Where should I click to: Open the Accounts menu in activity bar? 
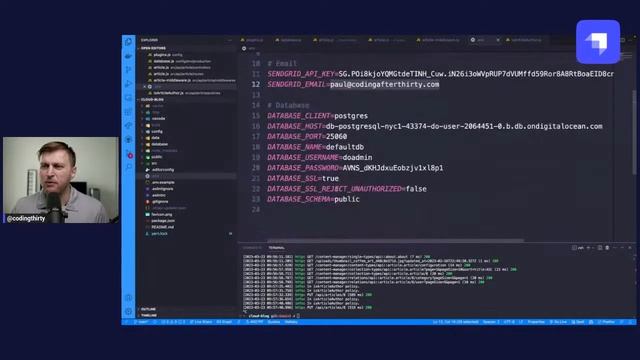[129, 298]
